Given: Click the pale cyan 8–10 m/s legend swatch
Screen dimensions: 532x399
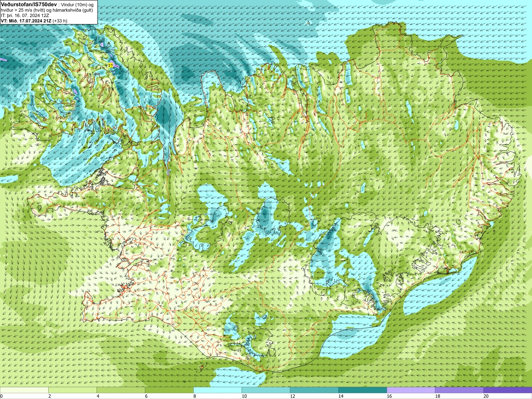Looking at the screenshot, I should pos(217,390).
